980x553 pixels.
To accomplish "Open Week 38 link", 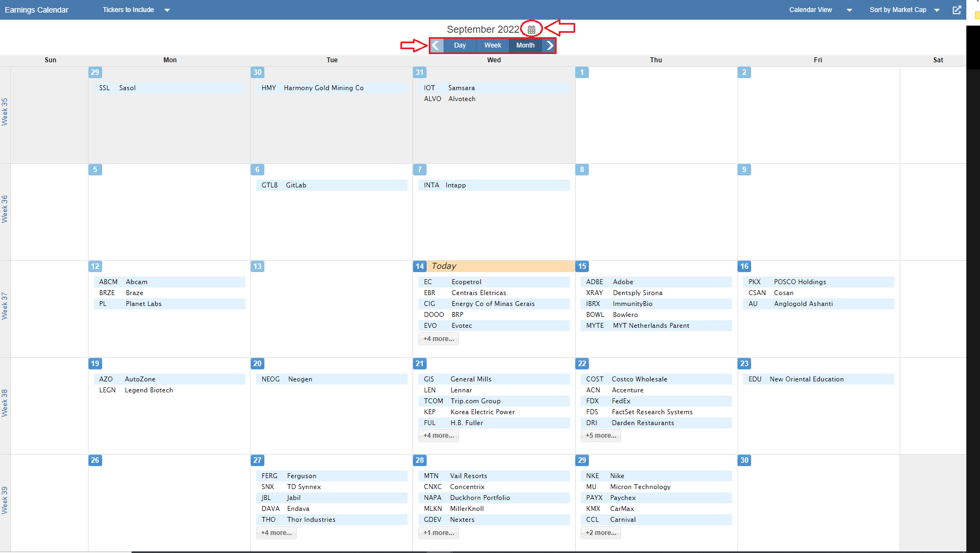I will tap(5, 403).
